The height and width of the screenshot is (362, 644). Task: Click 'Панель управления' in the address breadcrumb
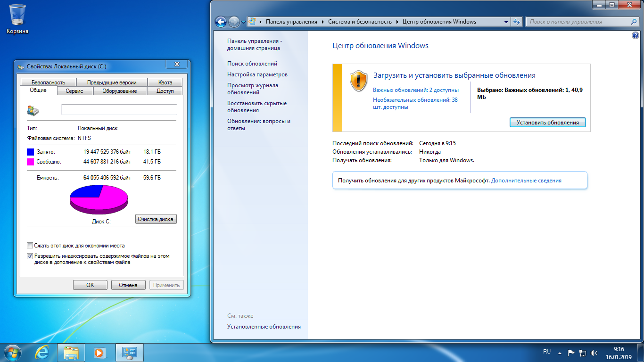point(291,22)
